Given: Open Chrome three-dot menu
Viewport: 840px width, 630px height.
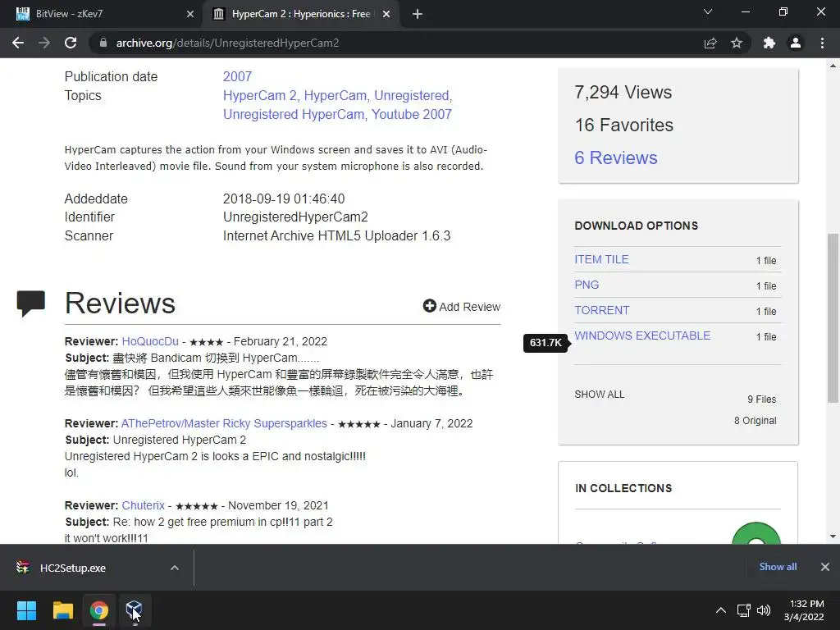Looking at the screenshot, I should click(822, 43).
